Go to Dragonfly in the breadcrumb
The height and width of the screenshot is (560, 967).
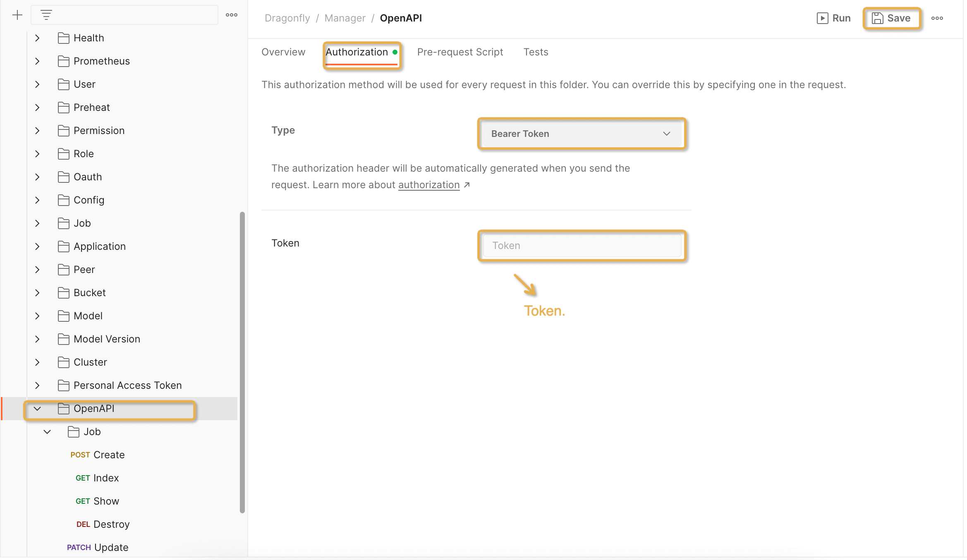(x=287, y=18)
